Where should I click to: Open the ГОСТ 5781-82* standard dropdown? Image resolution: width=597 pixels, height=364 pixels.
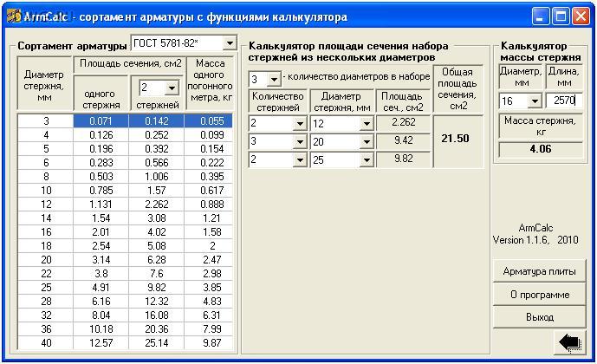229,43
